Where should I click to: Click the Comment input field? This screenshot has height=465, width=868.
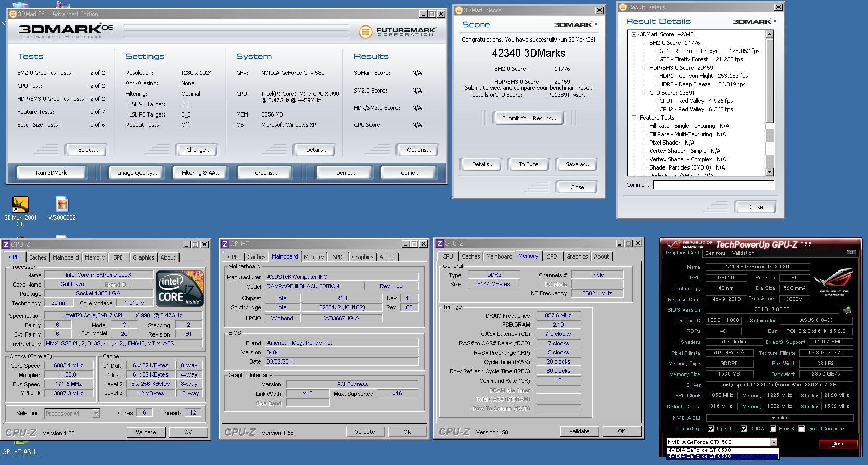click(713, 185)
